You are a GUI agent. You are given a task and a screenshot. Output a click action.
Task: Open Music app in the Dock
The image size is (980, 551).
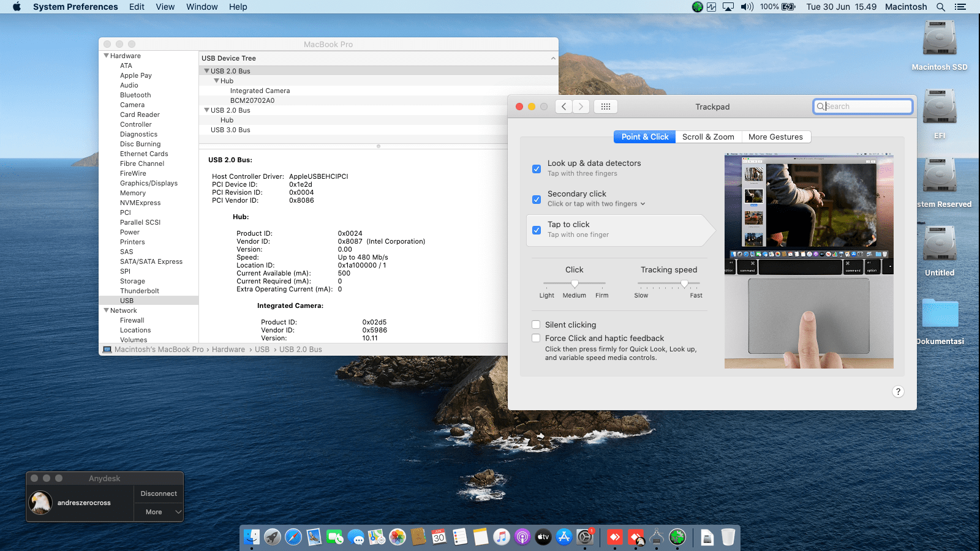point(502,538)
